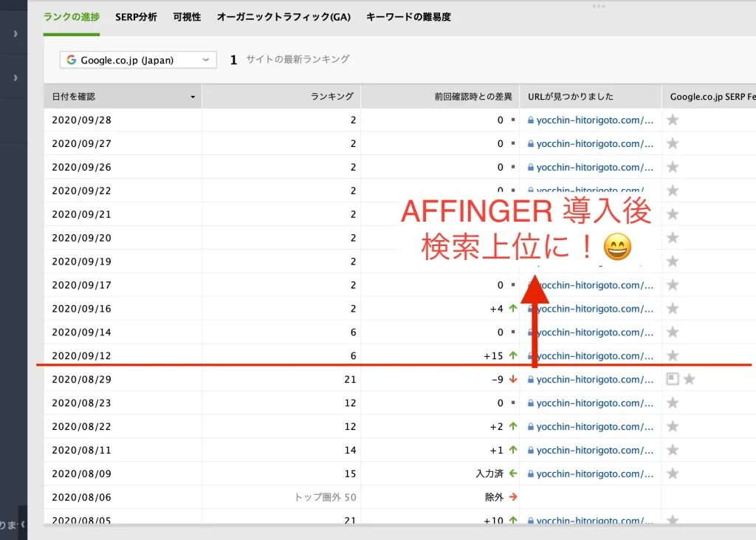Image resolution: width=756 pixels, height=540 pixels.
Task: Click the sort arrow on 日付を確認 column header
Action: click(x=193, y=97)
